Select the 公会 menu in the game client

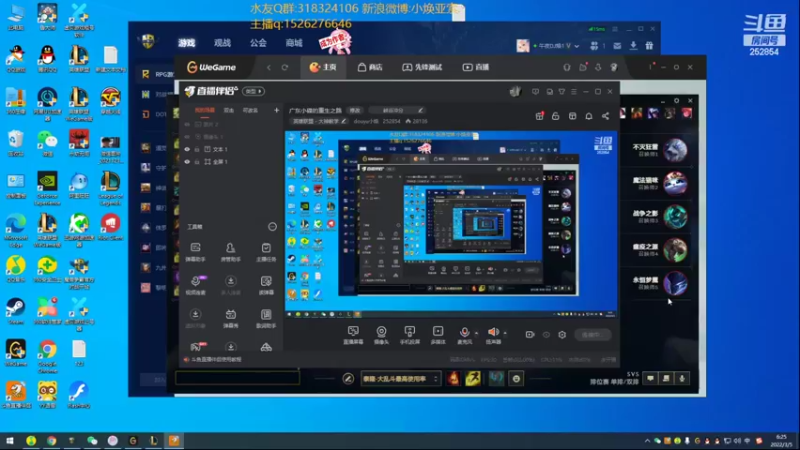[x=258, y=43]
